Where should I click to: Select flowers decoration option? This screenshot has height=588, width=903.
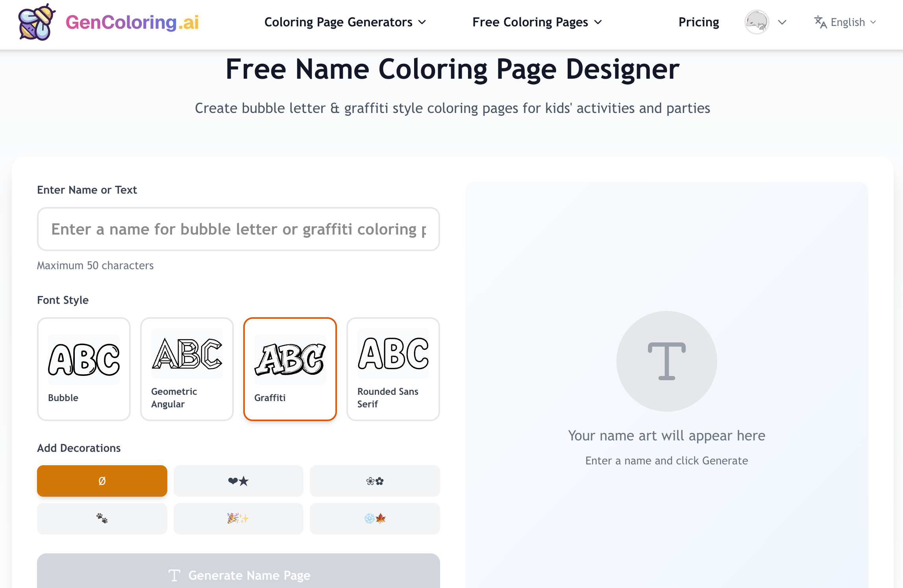coord(374,481)
